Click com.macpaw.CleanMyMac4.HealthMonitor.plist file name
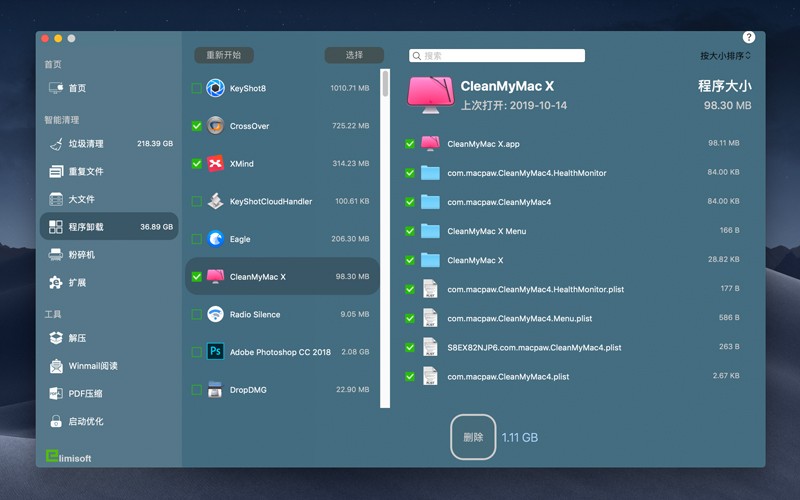The image size is (800, 500). point(535,289)
